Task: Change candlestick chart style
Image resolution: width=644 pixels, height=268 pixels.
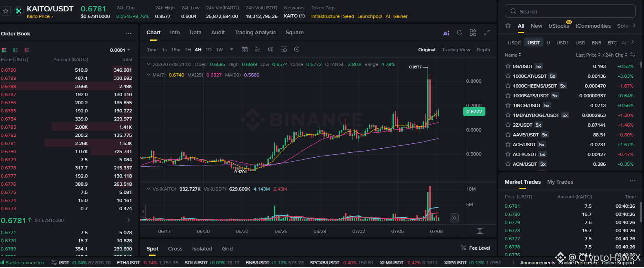Action: click(x=271, y=50)
